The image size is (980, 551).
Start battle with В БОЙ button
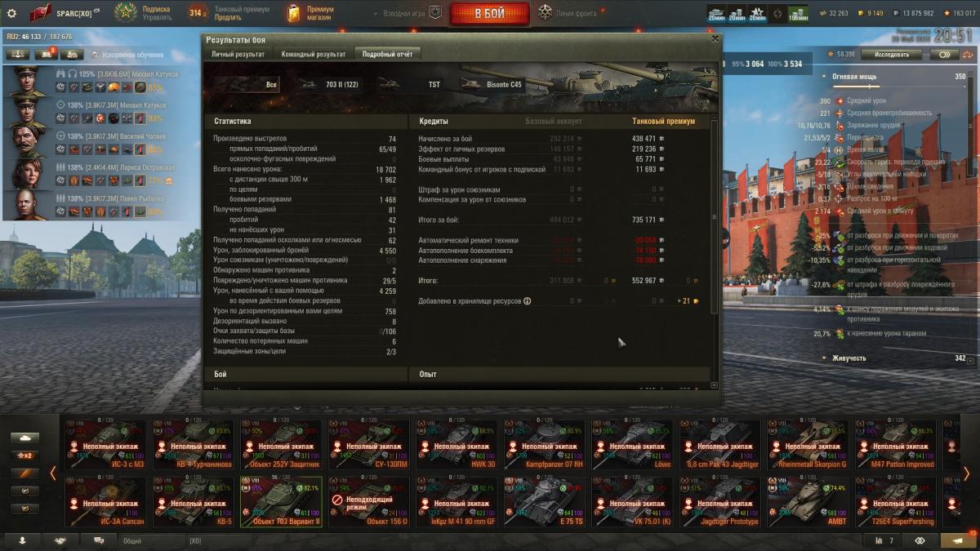tap(489, 13)
